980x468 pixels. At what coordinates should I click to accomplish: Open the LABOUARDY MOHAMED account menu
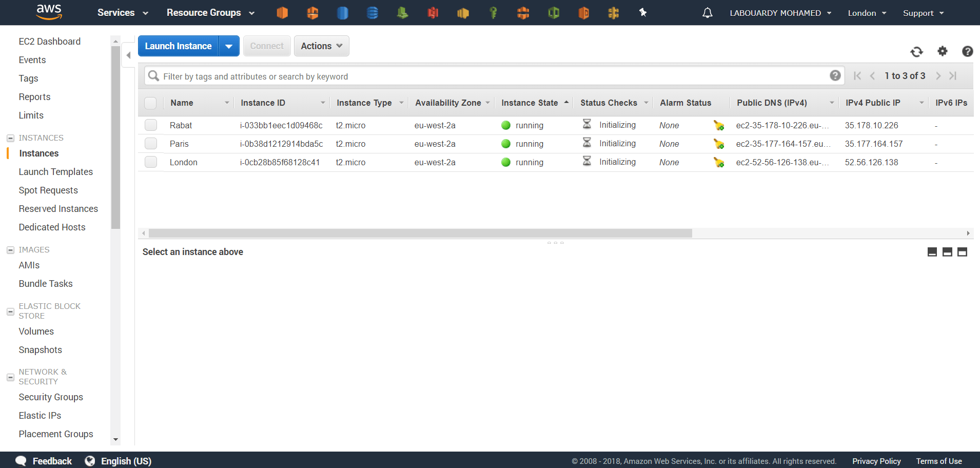[x=780, y=13]
